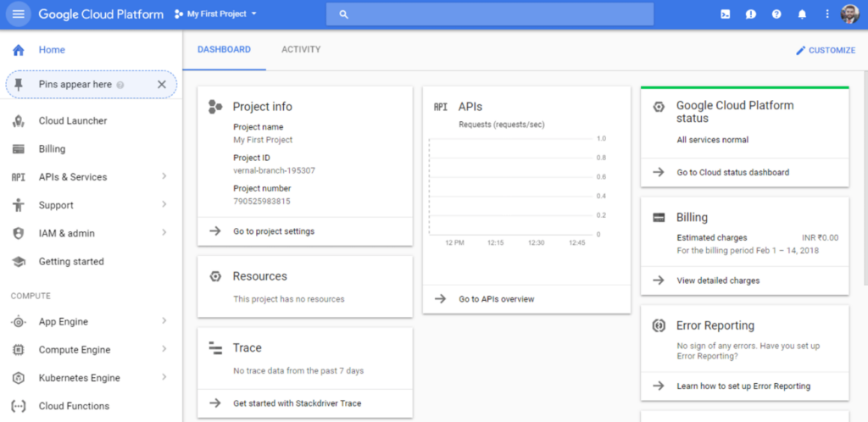Learn how to set up Error Reporting
Screen dimensions: 868x422
744,386
